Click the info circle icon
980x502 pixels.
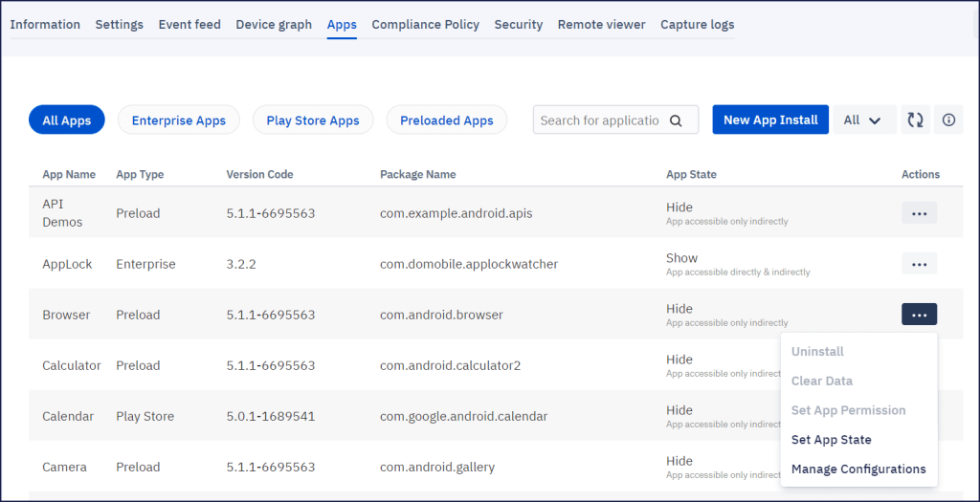click(948, 120)
